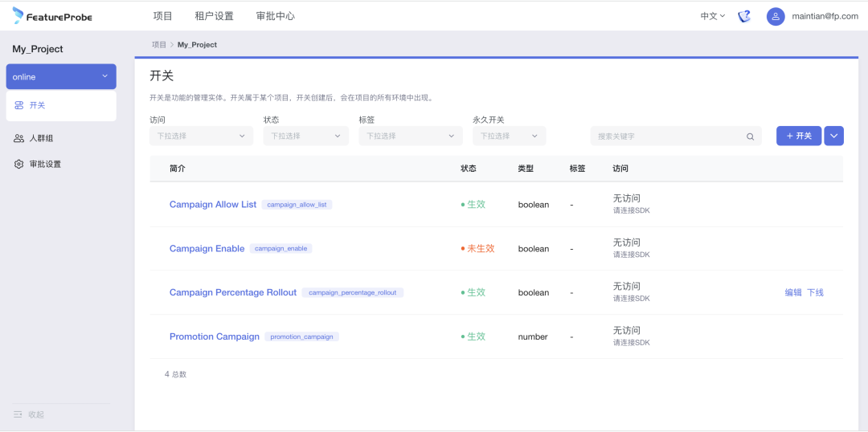Click the 开关 sidebar icon

point(19,105)
